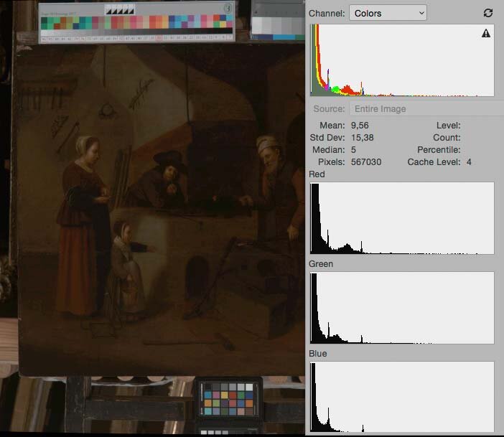Click the Cache Level value 4
504x437 pixels.
coord(469,162)
